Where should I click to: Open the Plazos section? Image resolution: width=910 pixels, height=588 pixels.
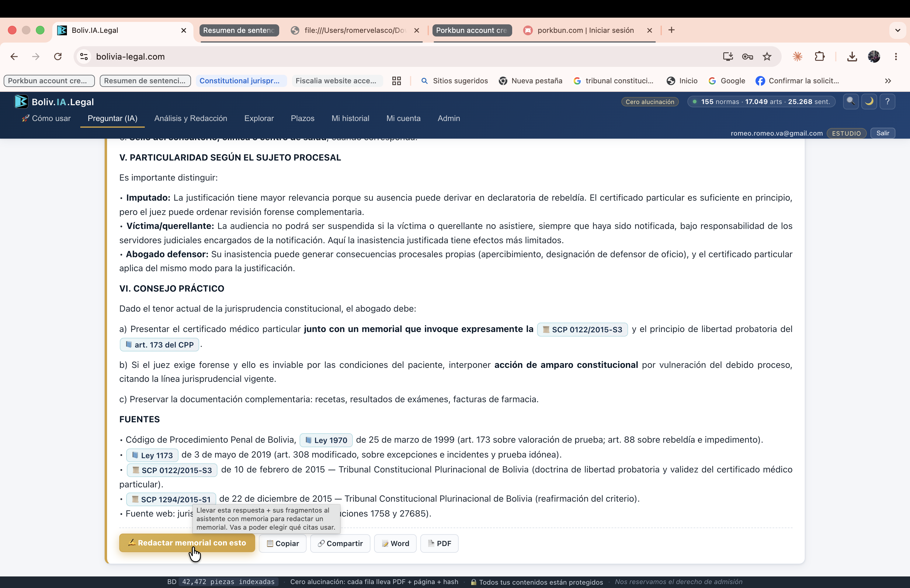click(x=302, y=118)
